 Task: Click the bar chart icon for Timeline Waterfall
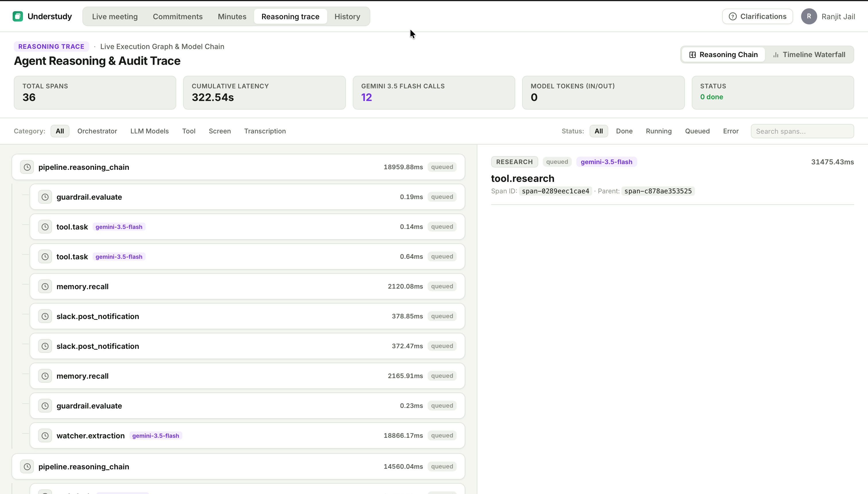[x=776, y=55]
